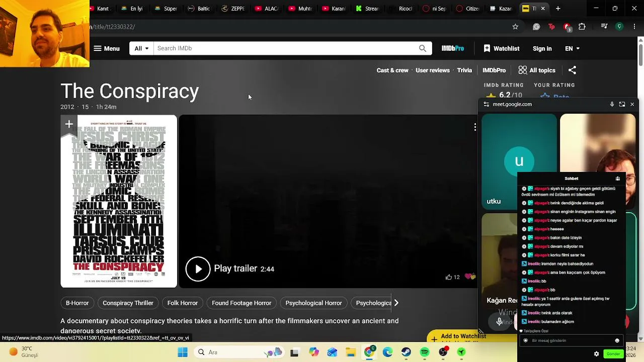Image resolution: width=644 pixels, height=362 pixels.
Task: Play the trailer with the play button
Action: click(198, 269)
